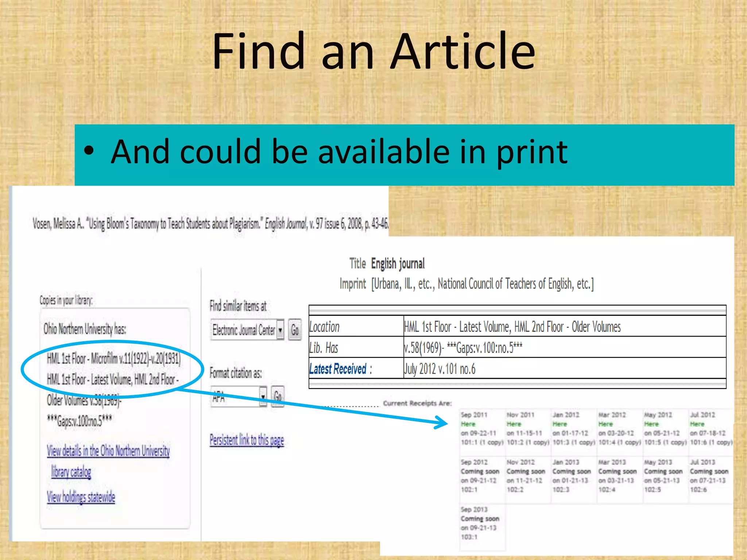This screenshot has height=560, width=747.
Task: Open the APA citation format dropdown
Action: click(x=239, y=396)
